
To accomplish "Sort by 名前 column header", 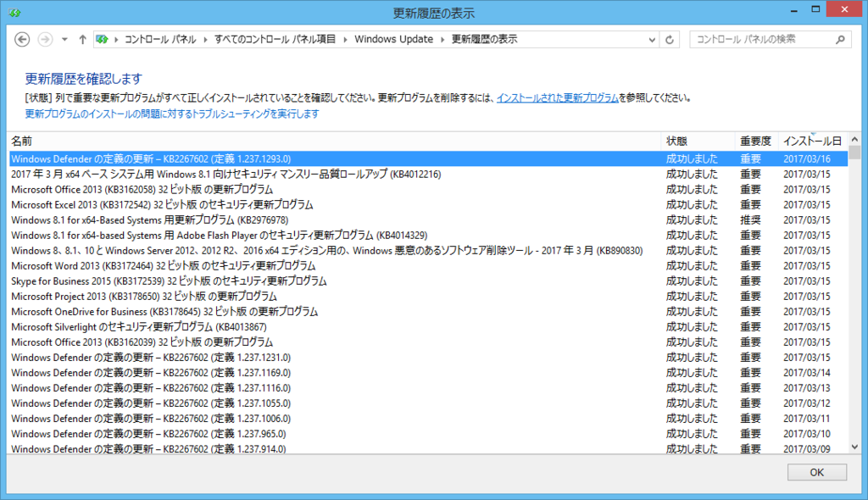I will point(334,142).
